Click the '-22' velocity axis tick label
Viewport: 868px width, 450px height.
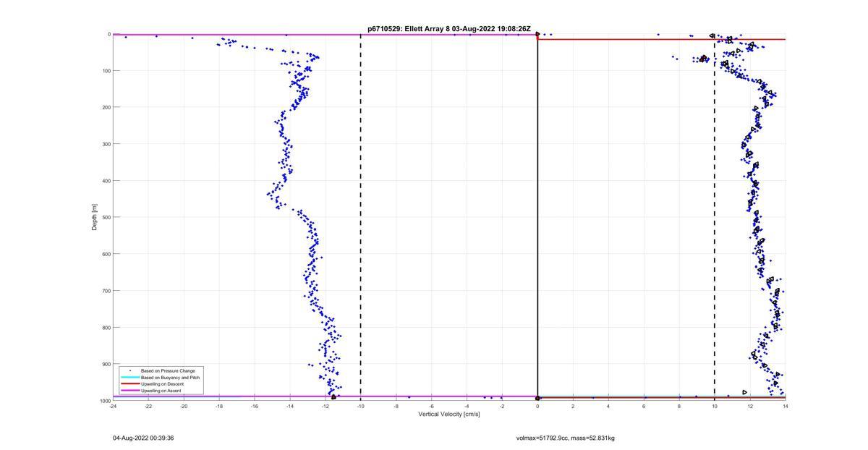148,407
